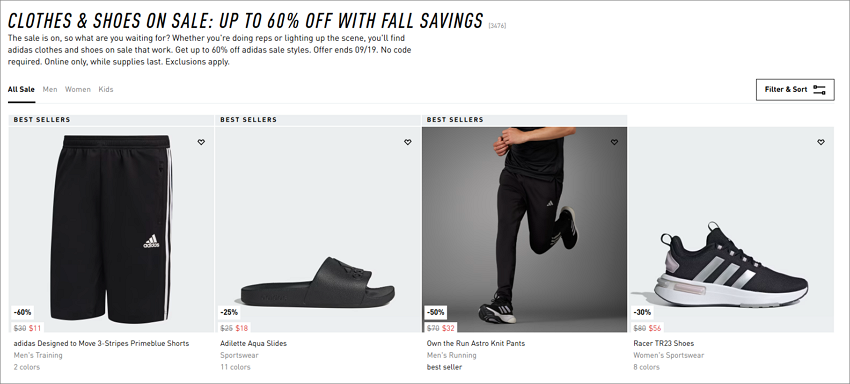Open Adilette Aqua Slides product image
Screen dimensions: 850x384
click(x=318, y=229)
